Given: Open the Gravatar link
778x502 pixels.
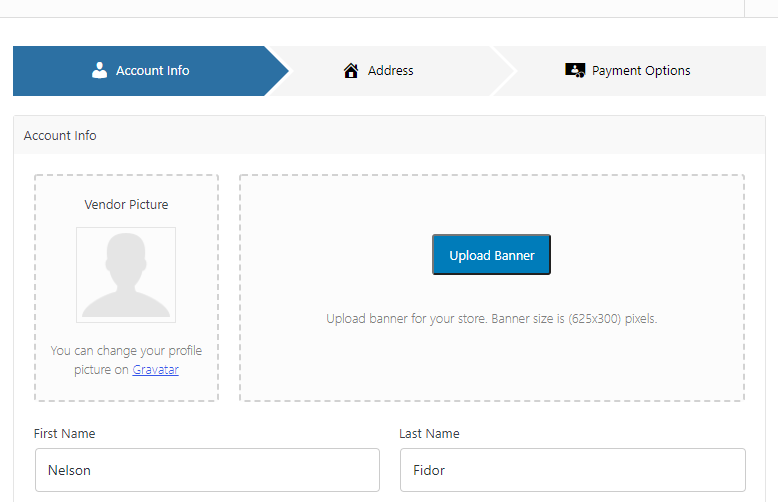Looking at the screenshot, I should (x=155, y=370).
